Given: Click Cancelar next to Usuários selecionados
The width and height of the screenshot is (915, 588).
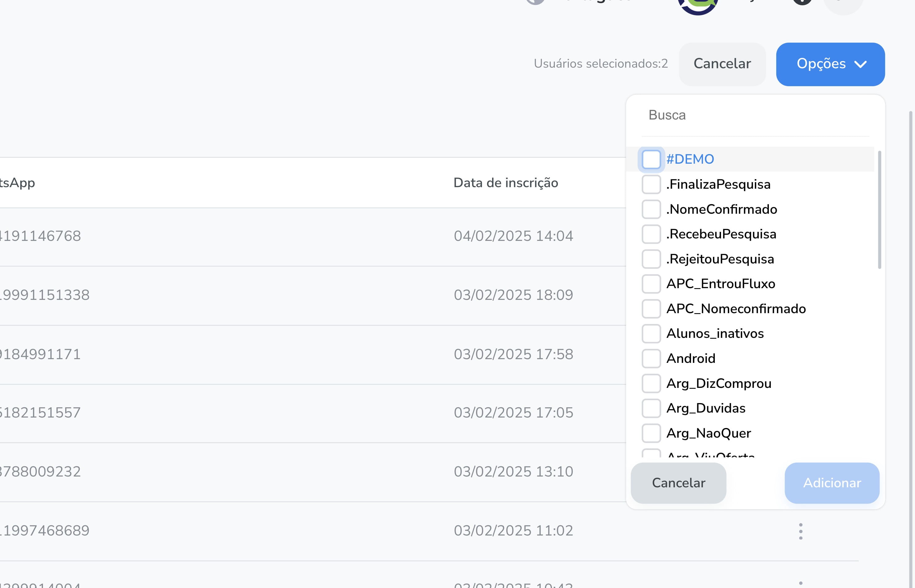Looking at the screenshot, I should (722, 64).
